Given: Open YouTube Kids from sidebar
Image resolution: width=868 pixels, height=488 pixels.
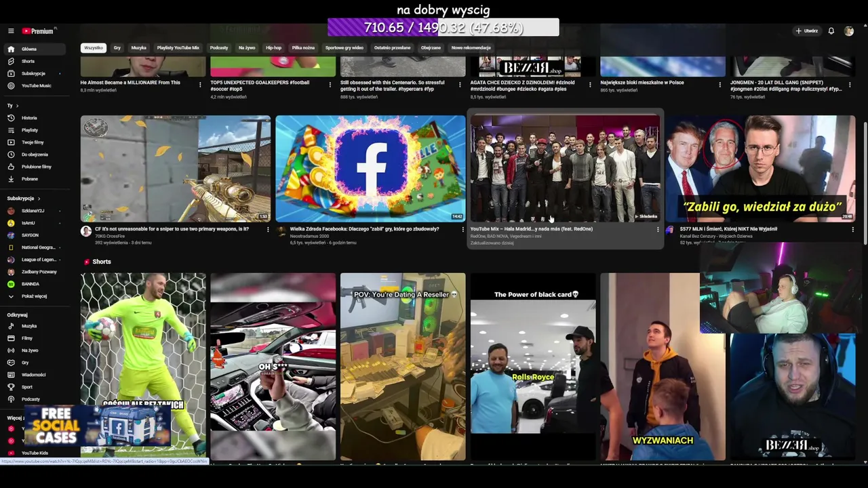Looking at the screenshot, I should click(34, 453).
